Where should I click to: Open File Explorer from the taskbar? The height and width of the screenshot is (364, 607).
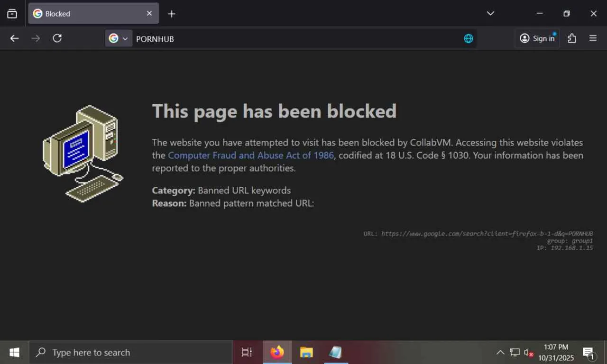coord(306,353)
